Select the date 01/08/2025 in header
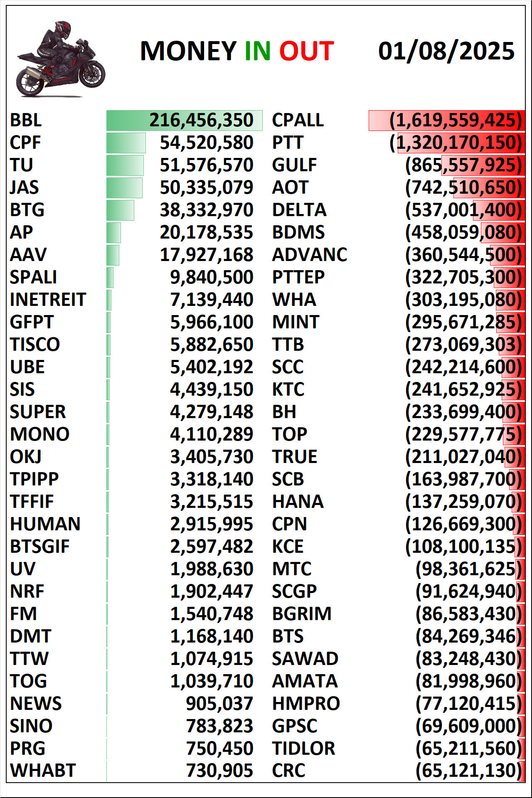 (446, 51)
